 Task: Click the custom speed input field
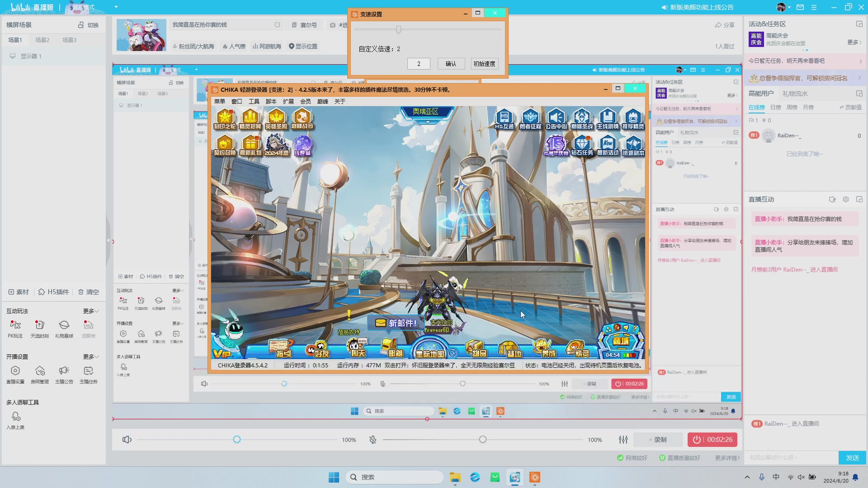pos(419,64)
